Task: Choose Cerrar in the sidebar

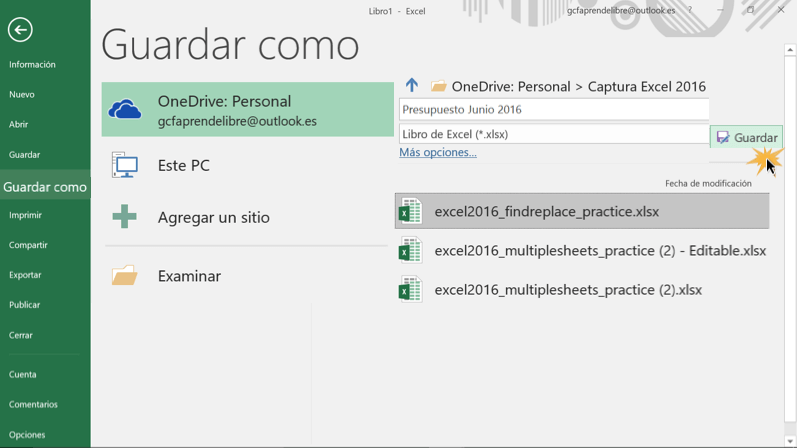Action: click(x=20, y=336)
